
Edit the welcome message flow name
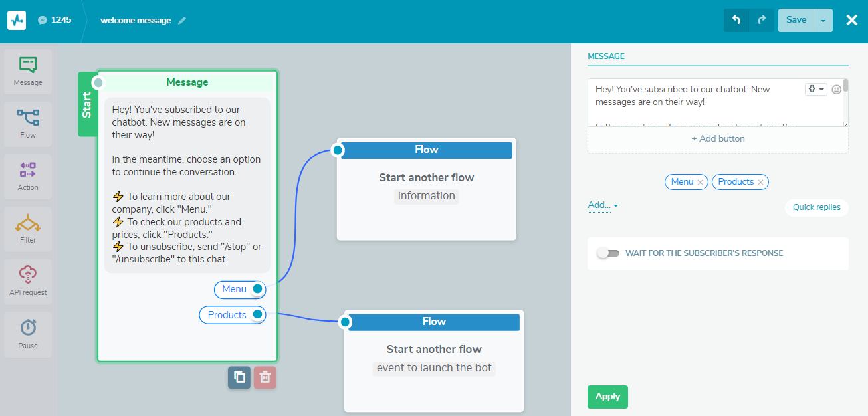(x=182, y=21)
